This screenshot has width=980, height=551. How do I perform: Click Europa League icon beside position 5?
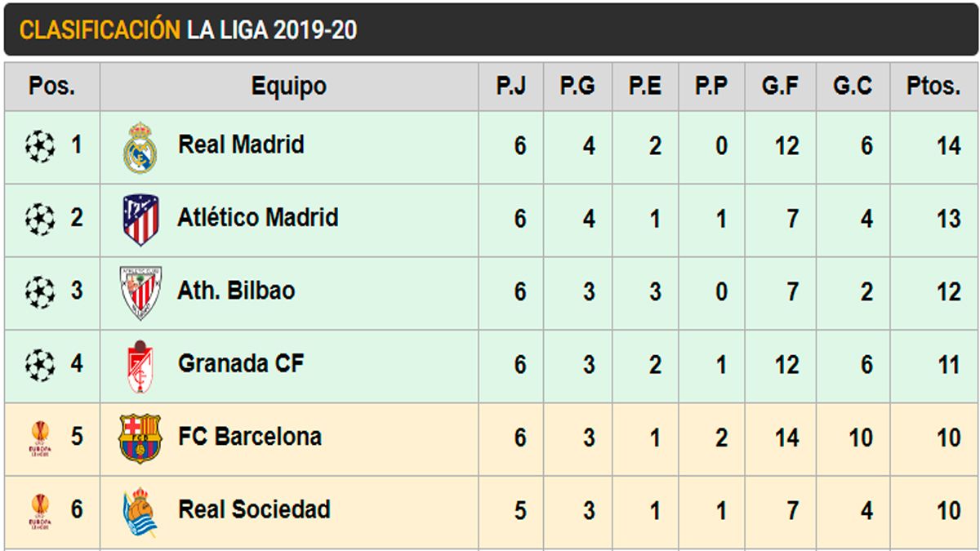(x=40, y=438)
